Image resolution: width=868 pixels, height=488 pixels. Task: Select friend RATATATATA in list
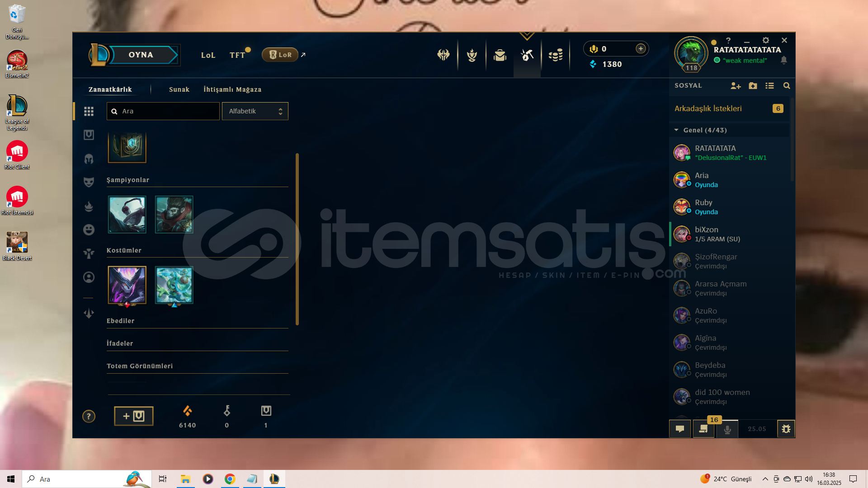[730, 153]
